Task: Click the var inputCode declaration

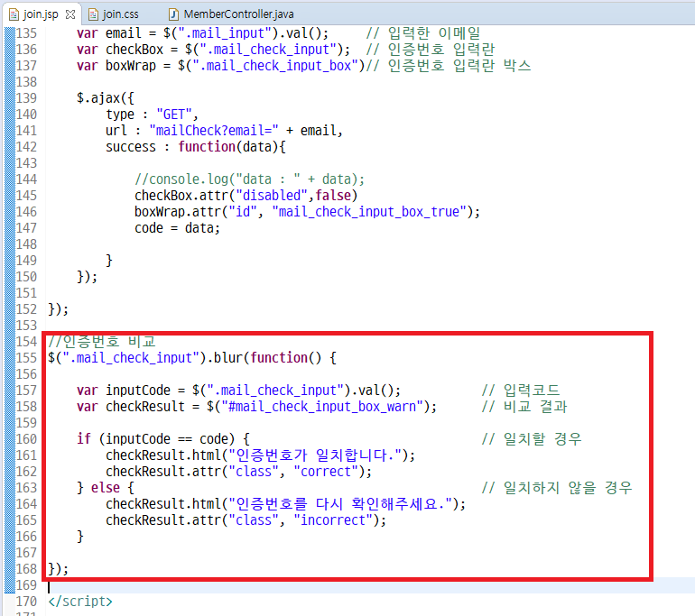Action: tap(238, 391)
